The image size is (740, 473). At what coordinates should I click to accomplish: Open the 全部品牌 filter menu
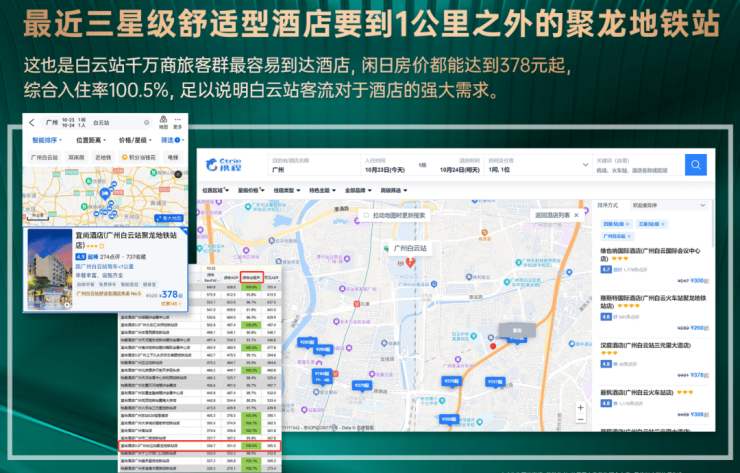(x=358, y=190)
